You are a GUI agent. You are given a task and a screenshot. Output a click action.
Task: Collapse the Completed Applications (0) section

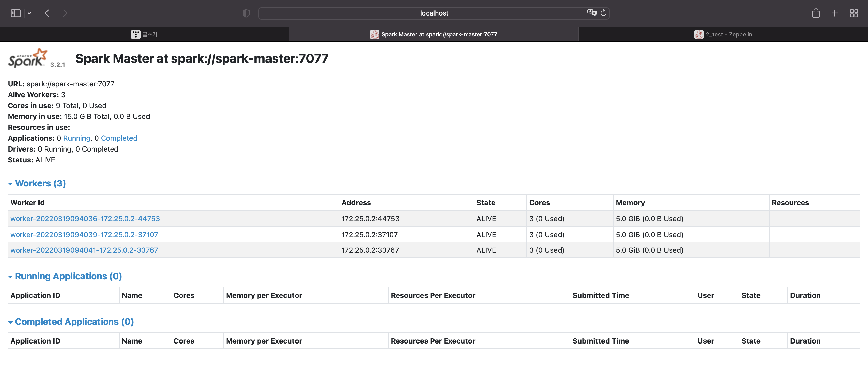71,322
